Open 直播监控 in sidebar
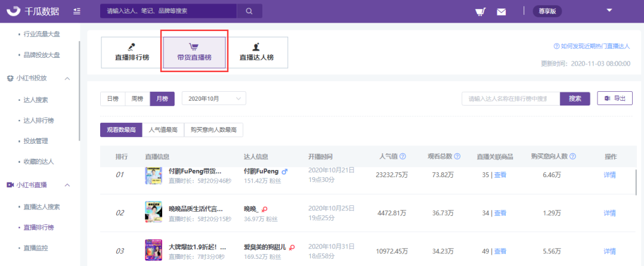This screenshot has width=644, height=266. click(x=36, y=248)
